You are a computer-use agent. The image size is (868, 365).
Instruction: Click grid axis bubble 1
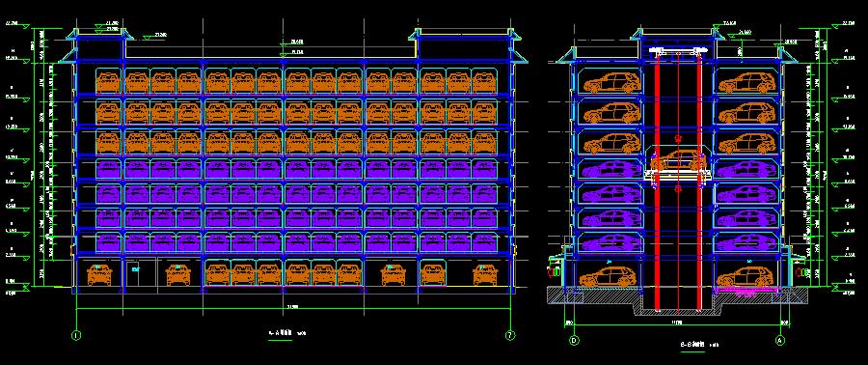click(76, 335)
